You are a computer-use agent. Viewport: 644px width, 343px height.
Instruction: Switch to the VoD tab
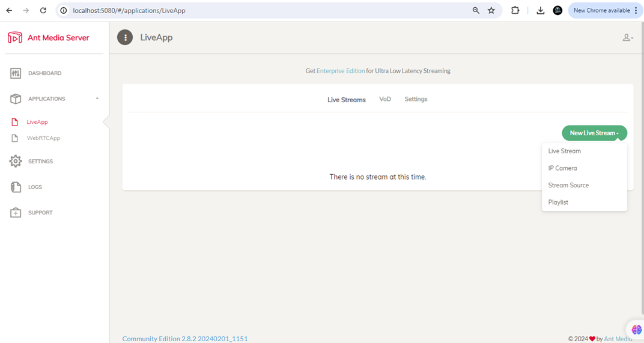coord(385,99)
